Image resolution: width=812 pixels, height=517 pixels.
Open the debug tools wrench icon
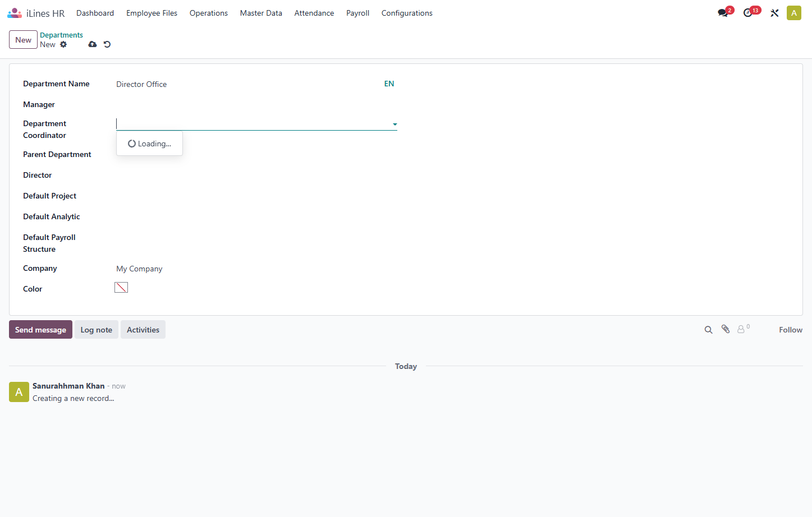point(774,13)
